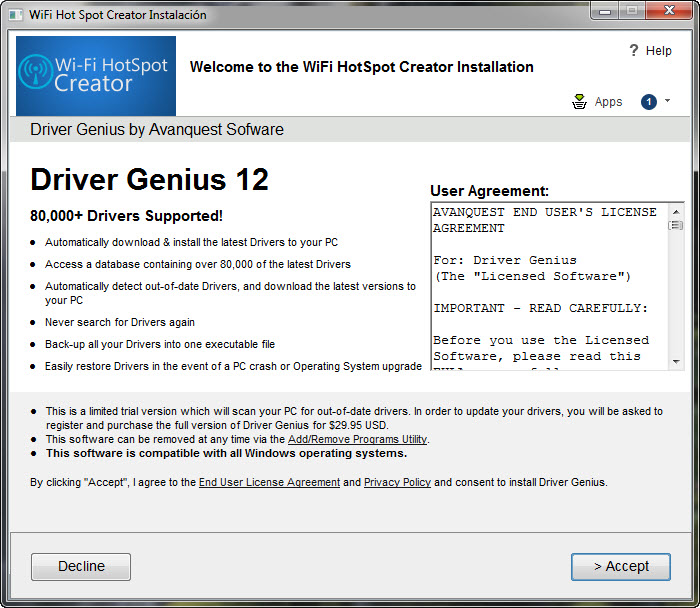Click 'Driver Genius by Avanquest Sofware' heading

click(157, 129)
